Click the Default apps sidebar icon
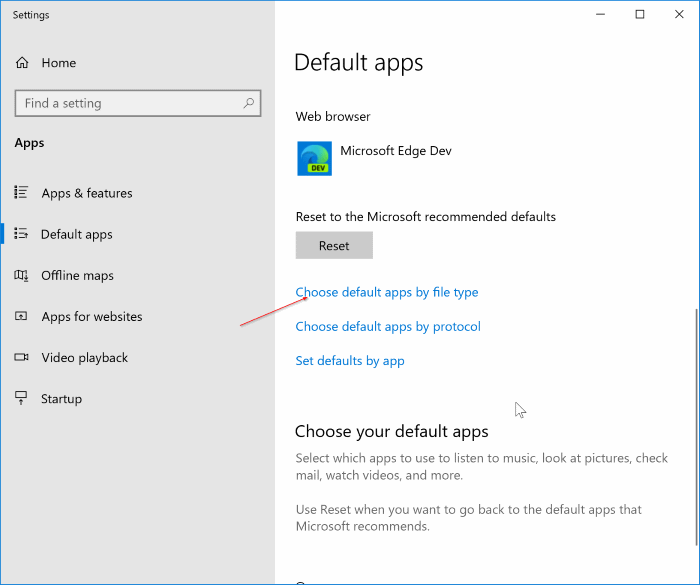700x585 pixels. pyautogui.click(x=21, y=234)
